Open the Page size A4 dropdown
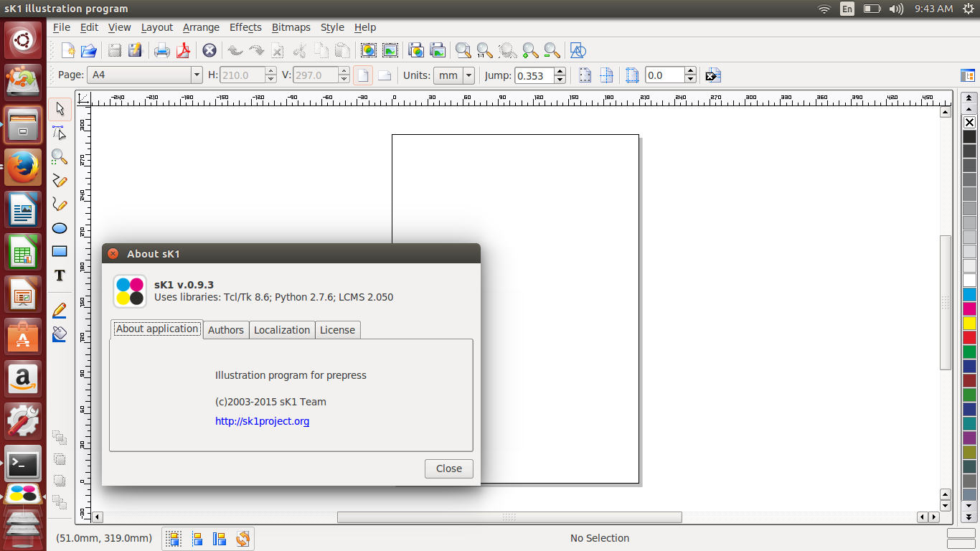 pyautogui.click(x=197, y=75)
